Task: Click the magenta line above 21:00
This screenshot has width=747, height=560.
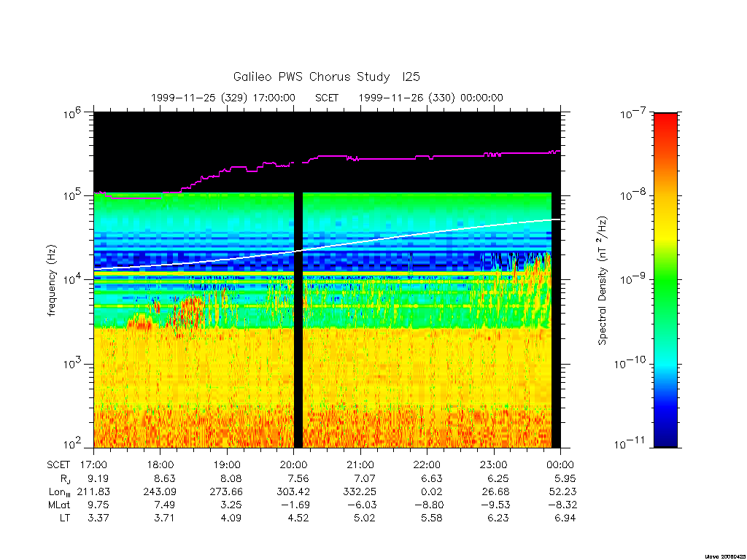Action: click(360, 158)
